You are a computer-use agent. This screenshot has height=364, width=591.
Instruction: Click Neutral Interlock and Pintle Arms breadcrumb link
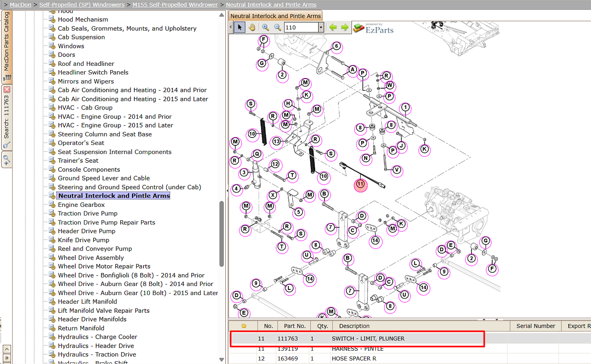point(271,5)
